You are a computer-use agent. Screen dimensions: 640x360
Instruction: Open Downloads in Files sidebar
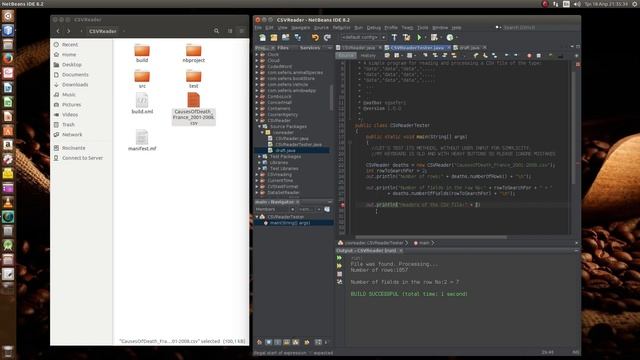[x=75, y=84]
